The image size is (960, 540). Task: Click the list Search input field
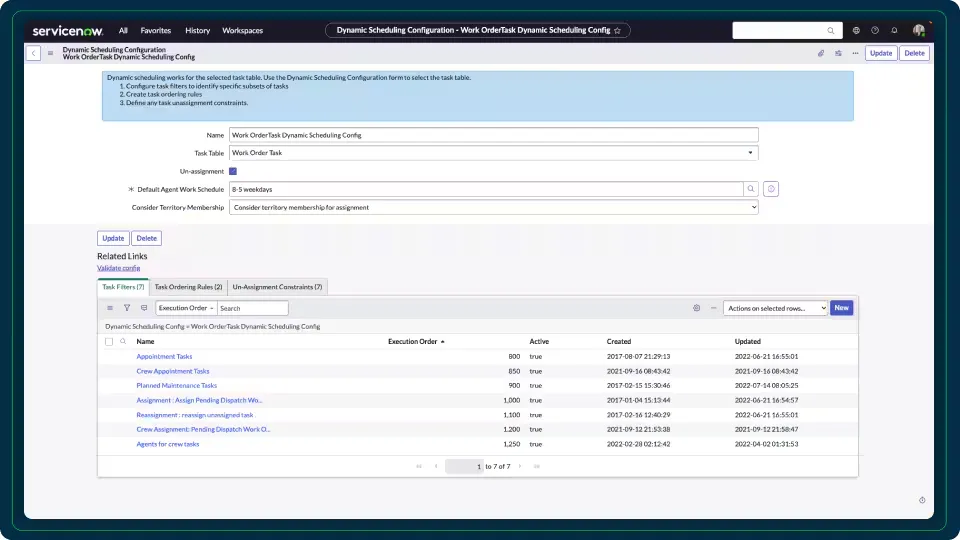252,308
